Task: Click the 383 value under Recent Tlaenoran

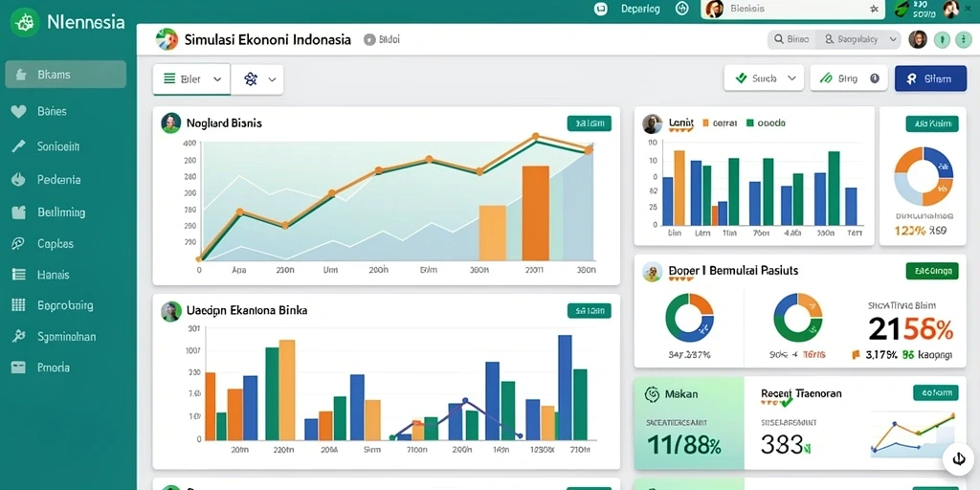Action: tap(787, 444)
